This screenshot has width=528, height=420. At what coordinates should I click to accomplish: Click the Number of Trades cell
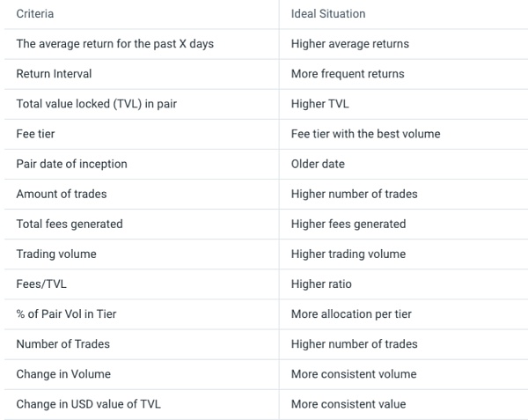(x=63, y=344)
